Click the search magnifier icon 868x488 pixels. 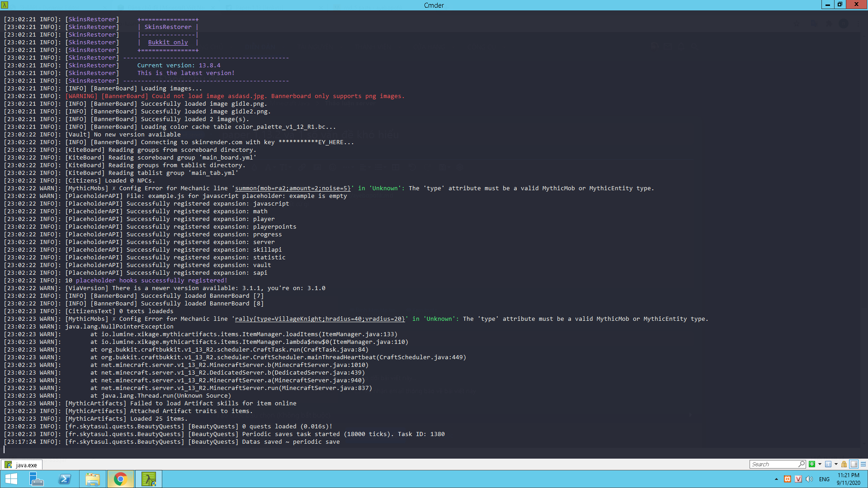(x=801, y=464)
